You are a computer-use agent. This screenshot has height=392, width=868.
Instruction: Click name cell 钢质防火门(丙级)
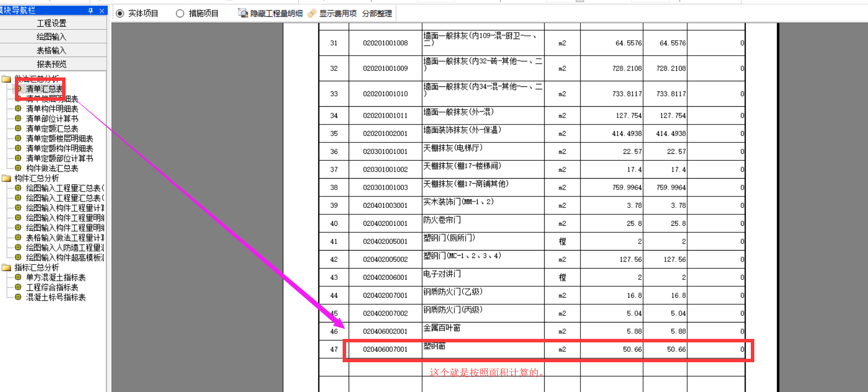tap(483, 313)
